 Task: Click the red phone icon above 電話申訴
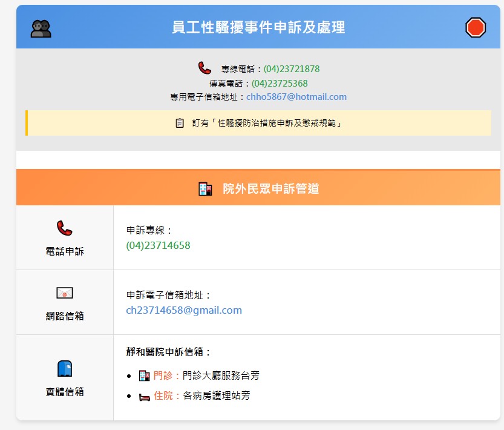[x=64, y=228]
